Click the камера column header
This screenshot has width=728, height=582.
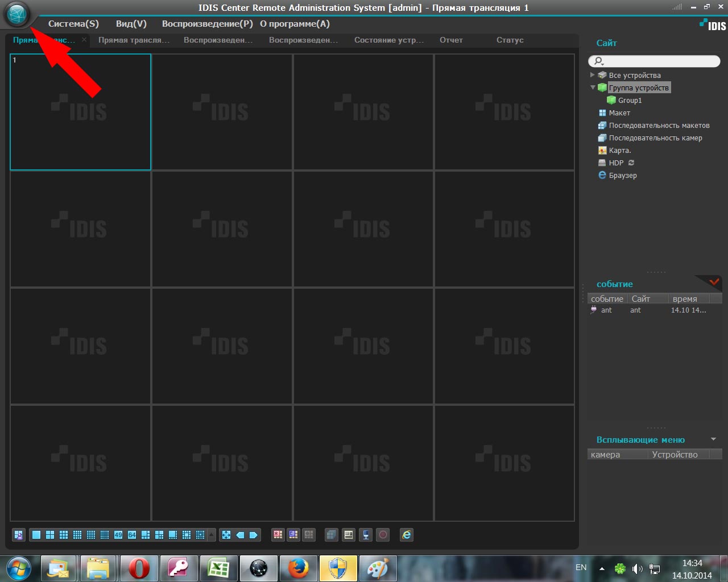pyautogui.click(x=618, y=455)
